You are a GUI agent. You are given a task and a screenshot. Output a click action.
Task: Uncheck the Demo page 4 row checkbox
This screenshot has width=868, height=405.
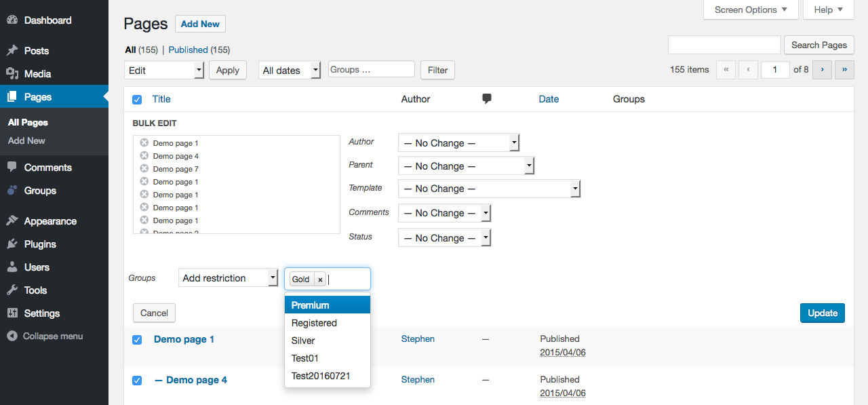tap(137, 381)
